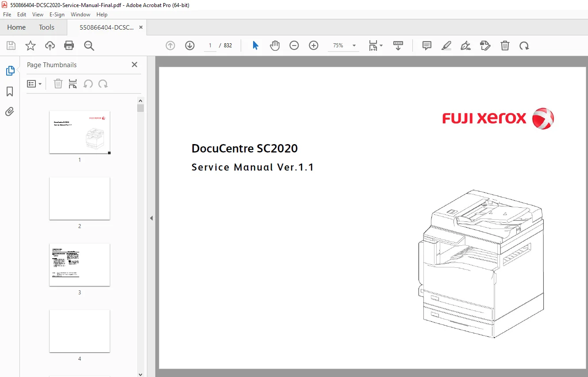588x377 pixels.
Task: Open the Window menu
Action: pos(81,15)
